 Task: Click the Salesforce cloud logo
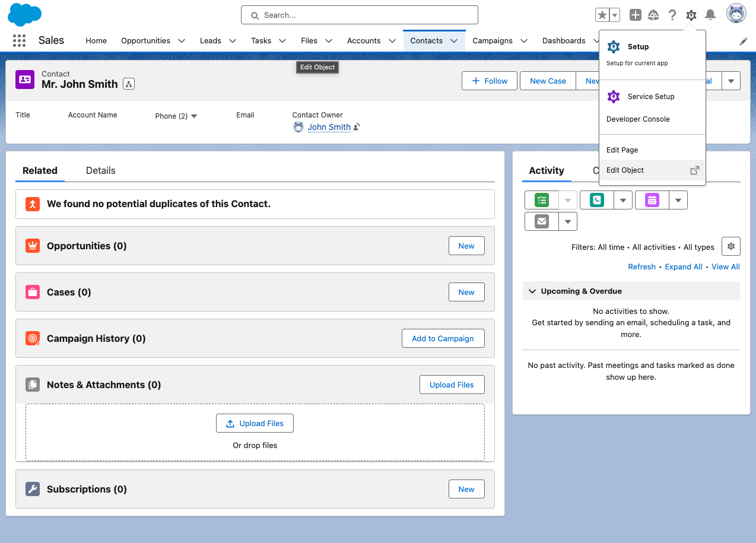click(x=24, y=14)
